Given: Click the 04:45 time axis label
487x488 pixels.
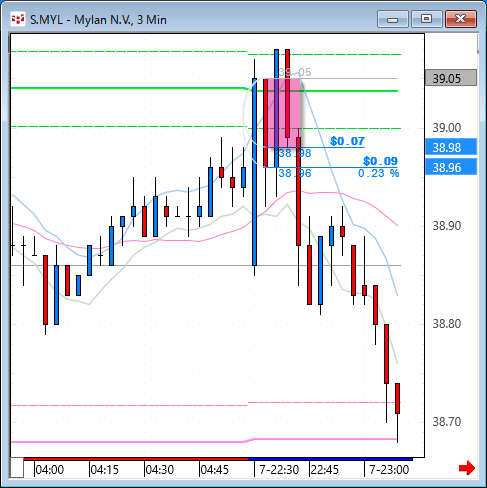Looking at the screenshot, I should pos(215,470).
